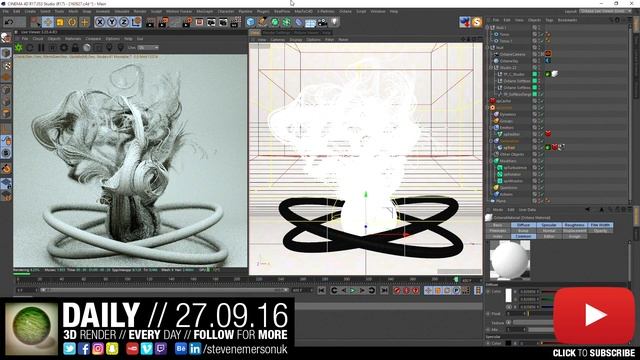Select the Rotate tool in the top toolbar

click(72, 22)
